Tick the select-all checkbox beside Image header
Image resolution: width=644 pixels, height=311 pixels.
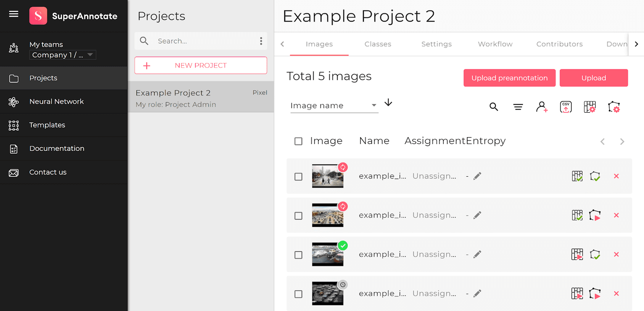coord(299,141)
